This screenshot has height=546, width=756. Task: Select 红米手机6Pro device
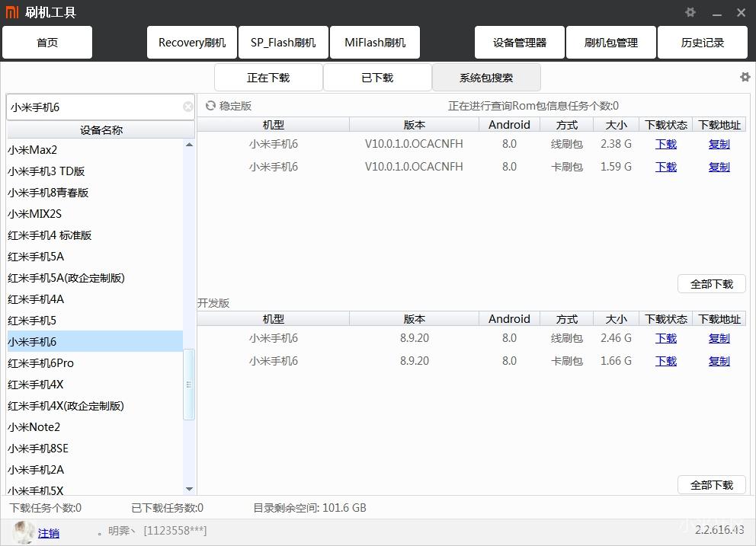94,363
